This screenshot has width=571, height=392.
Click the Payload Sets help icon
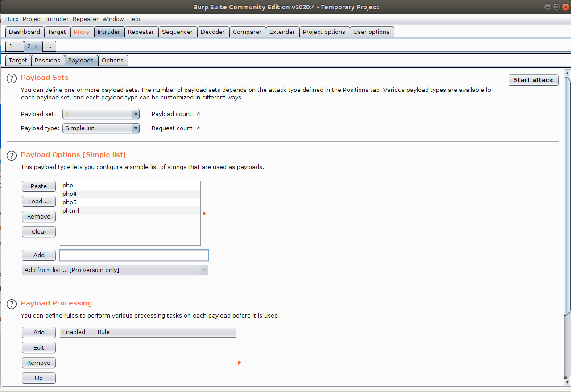(12, 78)
